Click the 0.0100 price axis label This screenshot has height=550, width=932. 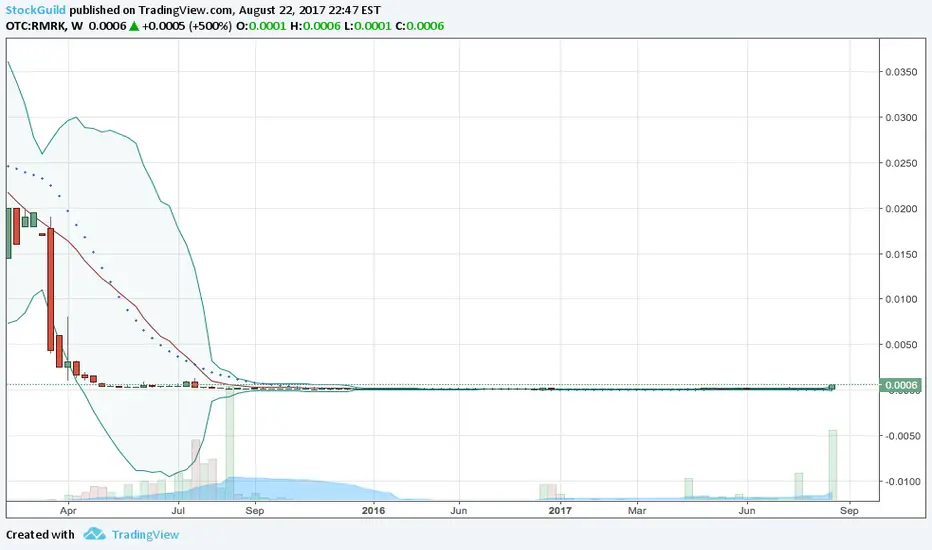[x=901, y=299]
